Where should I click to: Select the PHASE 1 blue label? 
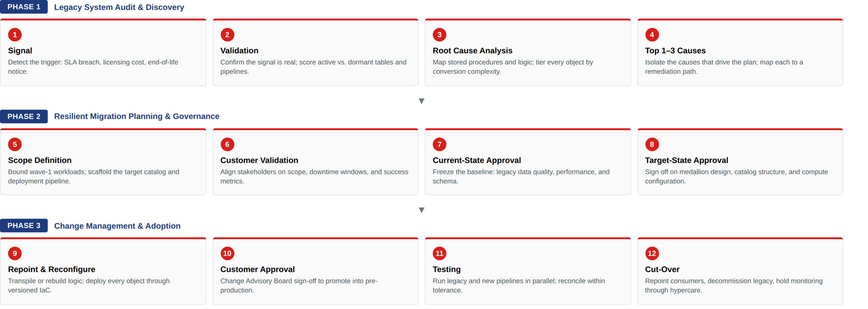pos(24,7)
